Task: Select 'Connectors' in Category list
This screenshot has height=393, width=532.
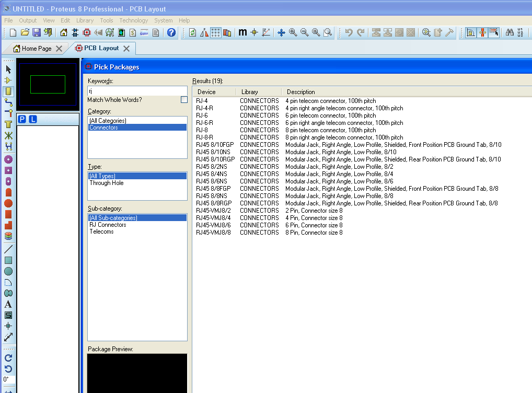Action: click(x=137, y=128)
